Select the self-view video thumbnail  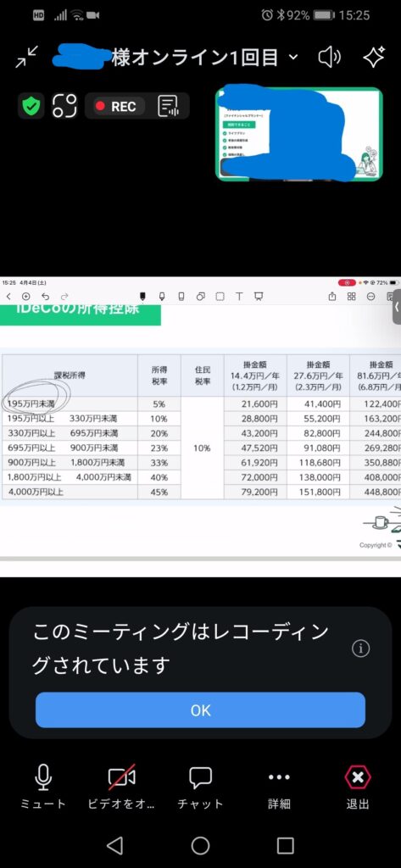[x=299, y=134]
